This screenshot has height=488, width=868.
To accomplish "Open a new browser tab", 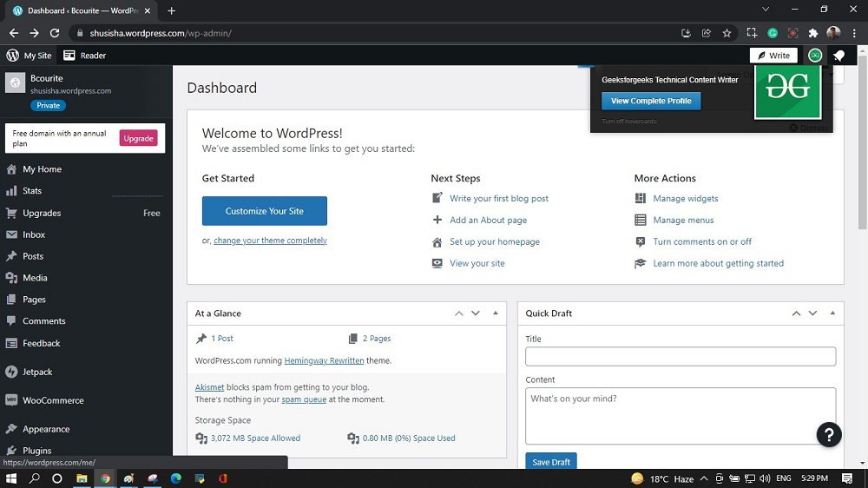I will click(x=172, y=10).
